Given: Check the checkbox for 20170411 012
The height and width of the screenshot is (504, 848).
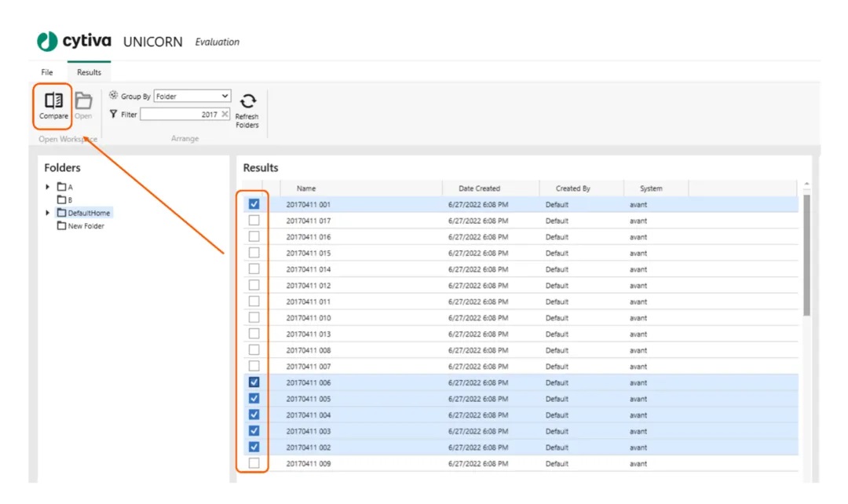Looking at the screenshot, I should click(x=254, y=286).
